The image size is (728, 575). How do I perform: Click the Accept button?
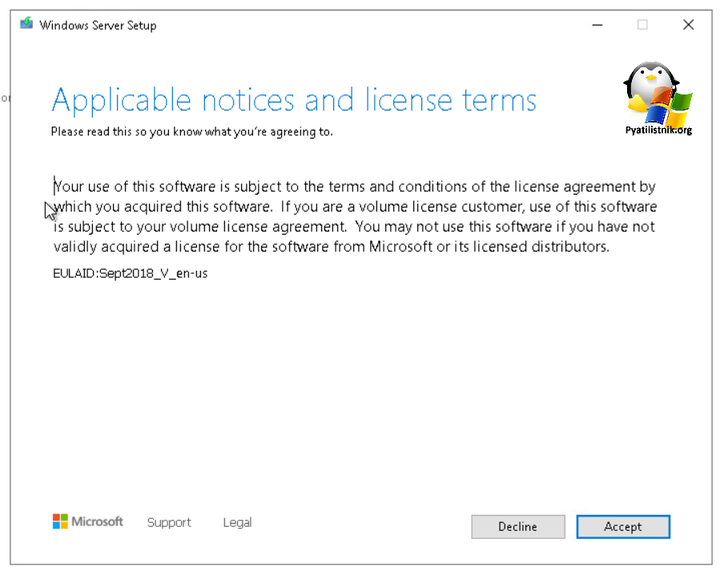point(622,526)
